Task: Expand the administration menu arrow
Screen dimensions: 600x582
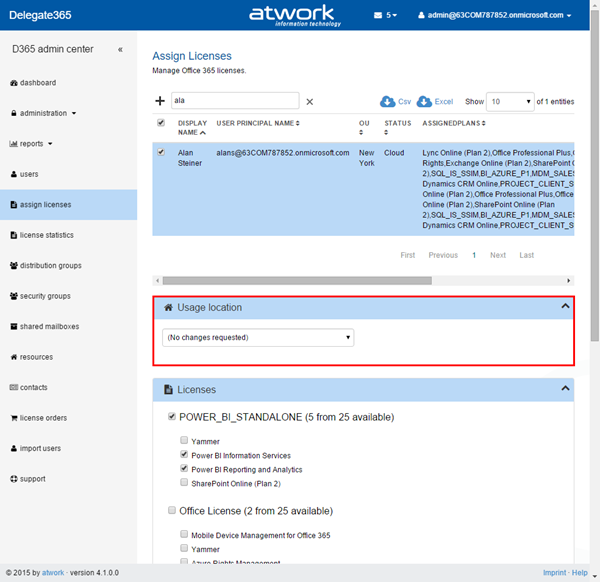Action: [74, 113]
